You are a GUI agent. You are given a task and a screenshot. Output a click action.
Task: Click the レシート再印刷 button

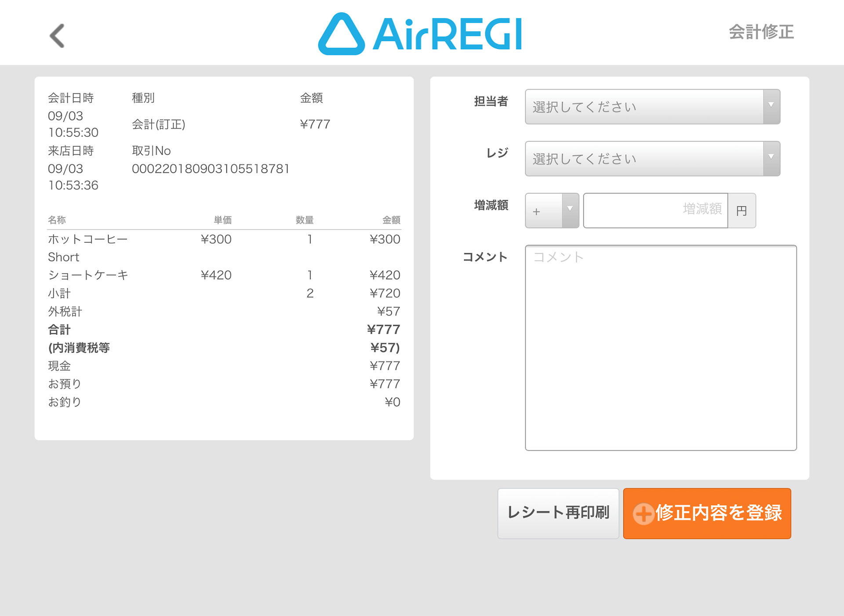tap(558, 513)
